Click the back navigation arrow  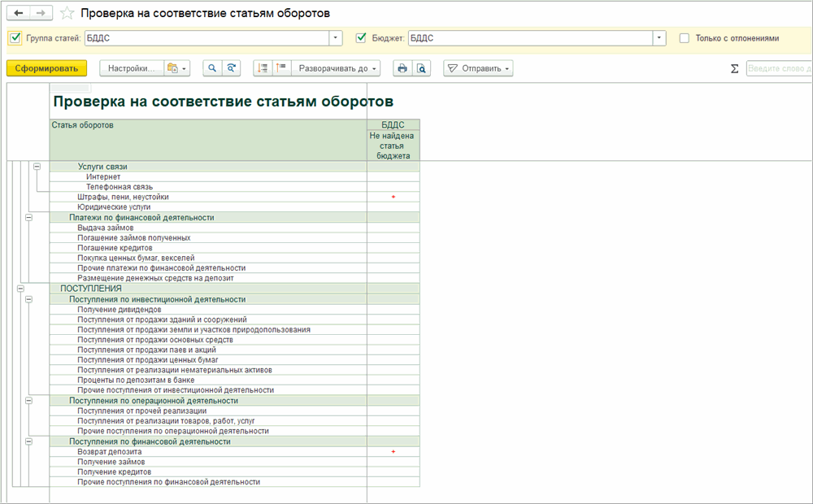coord(19,13)
